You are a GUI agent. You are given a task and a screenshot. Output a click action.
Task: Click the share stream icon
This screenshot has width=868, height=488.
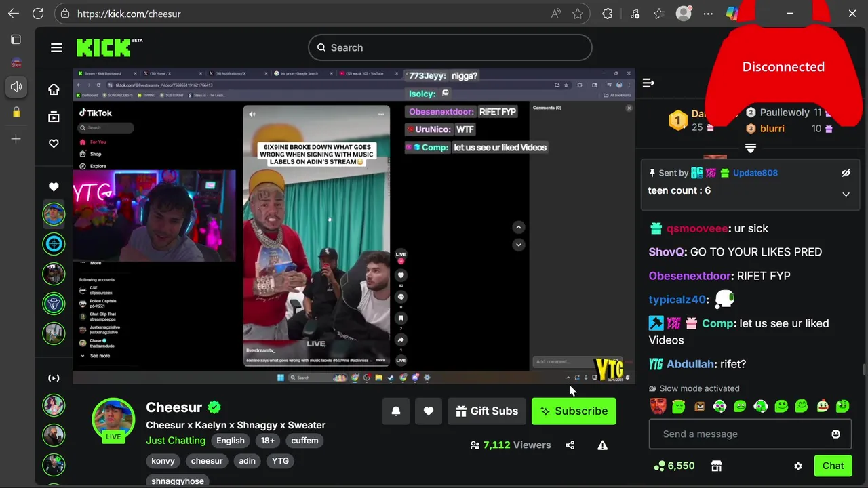tap(570, 445)
